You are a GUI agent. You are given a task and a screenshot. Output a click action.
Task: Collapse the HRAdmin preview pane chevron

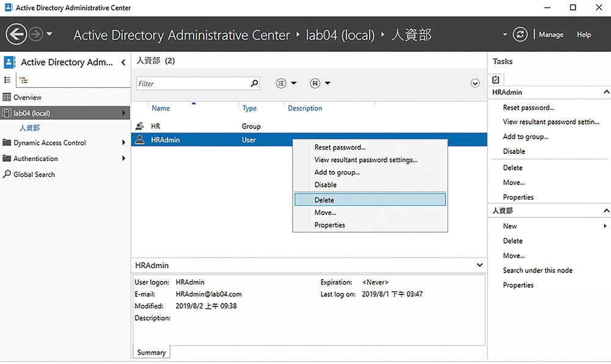(x=480, y=265)
